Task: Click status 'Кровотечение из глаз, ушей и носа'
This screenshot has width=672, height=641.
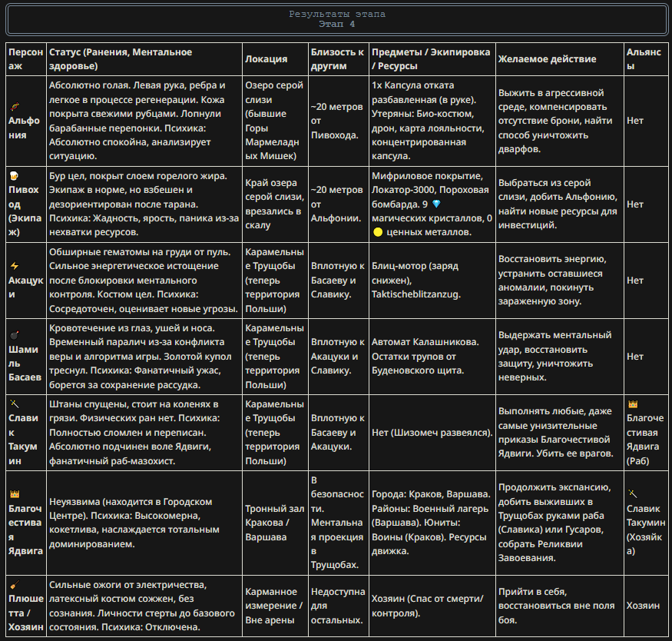Action: tap(140, 357)
